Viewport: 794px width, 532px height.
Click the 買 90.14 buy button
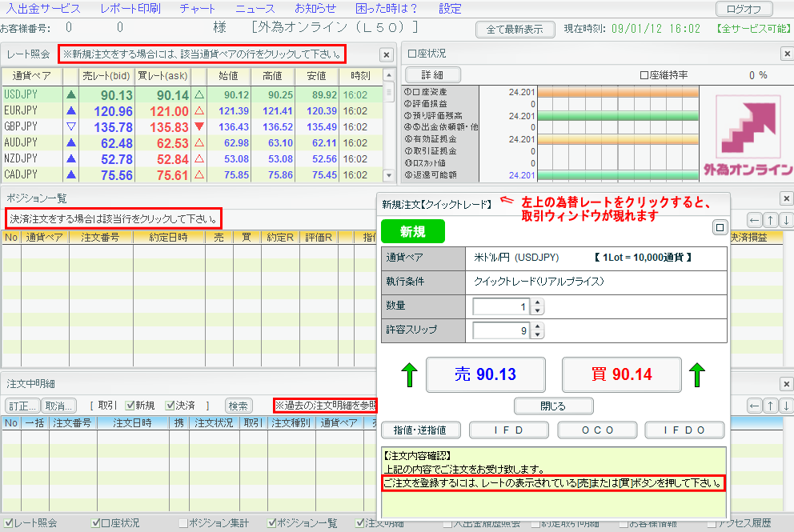(x=622, y=374)
